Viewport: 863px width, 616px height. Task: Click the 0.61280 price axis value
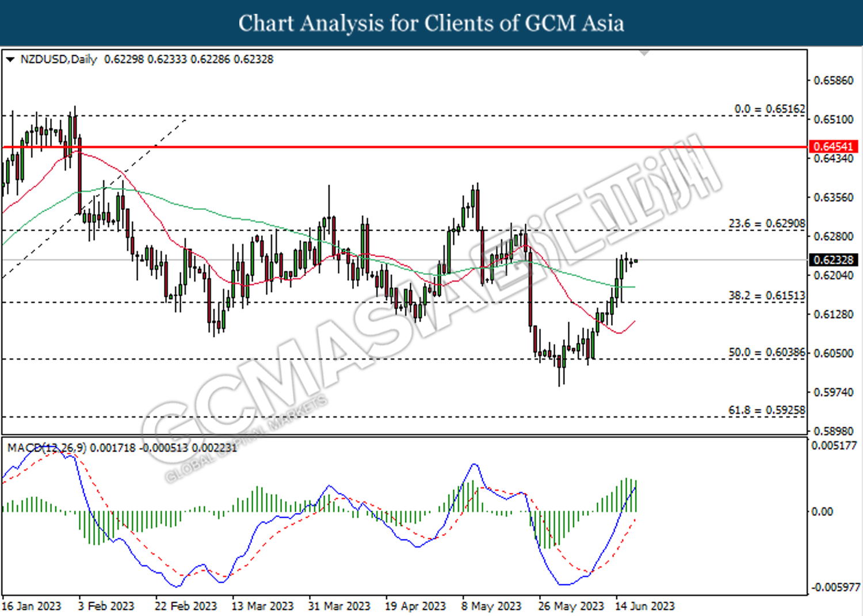[834, 315]
